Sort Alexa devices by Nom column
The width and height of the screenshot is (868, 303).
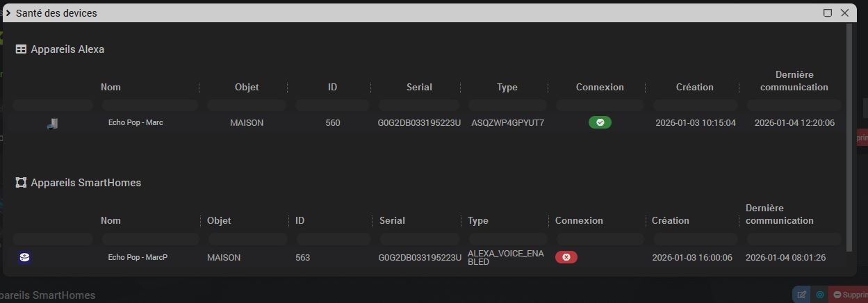110,87
